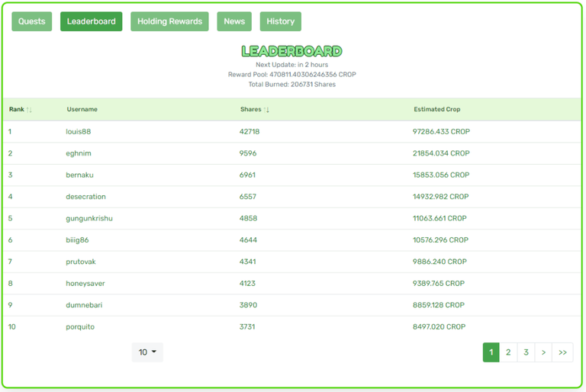The image size is (586, 392).
Task: Select username bernaku
Action: [x=79, y=175]
